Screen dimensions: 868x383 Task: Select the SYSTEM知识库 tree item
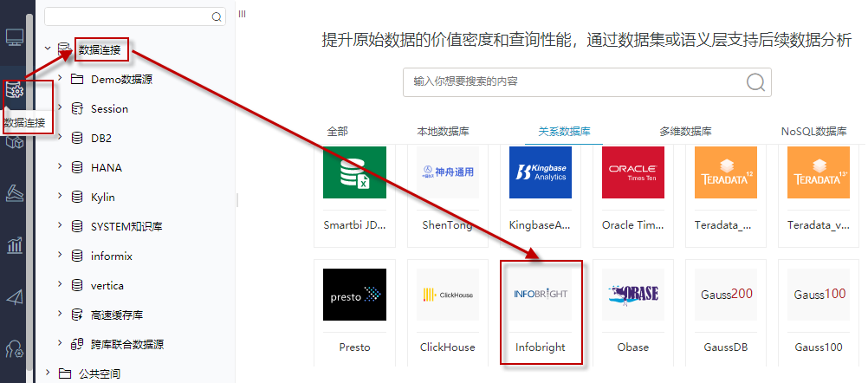(126, 227)
